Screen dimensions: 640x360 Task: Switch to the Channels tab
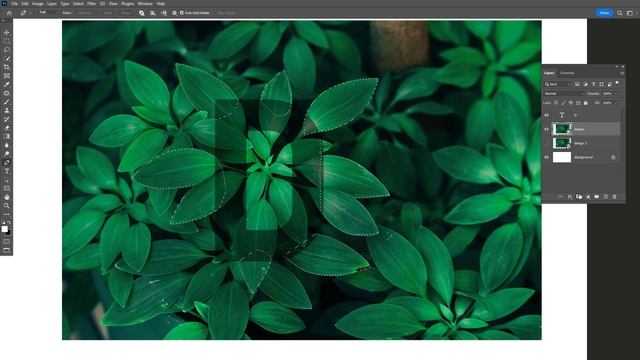tap(567, 73)
